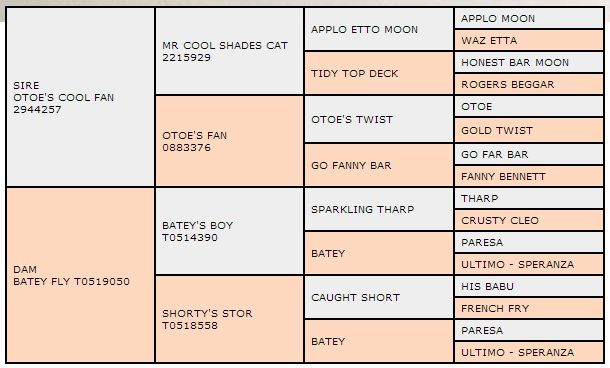Viewport: 610px width, 368px height.
Task: Select GOLD TWIST ancestor cell
Action: [529, 130]
